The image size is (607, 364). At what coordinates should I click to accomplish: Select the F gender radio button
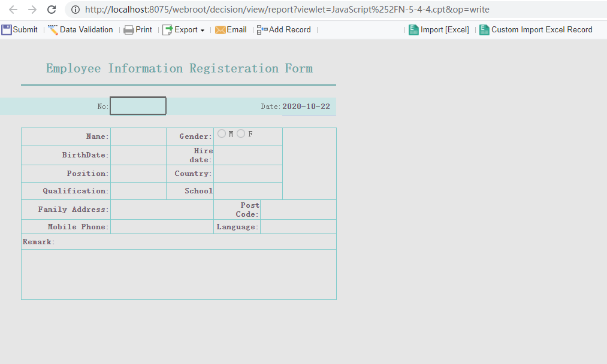[241, 134]
